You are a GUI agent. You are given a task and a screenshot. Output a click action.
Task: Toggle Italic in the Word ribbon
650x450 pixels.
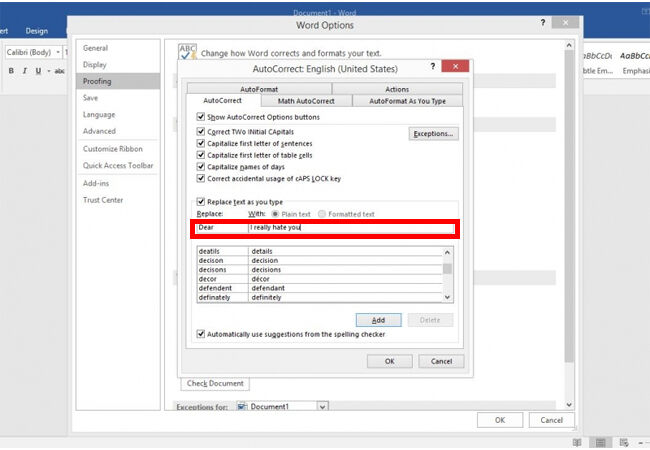click(24, 71)
